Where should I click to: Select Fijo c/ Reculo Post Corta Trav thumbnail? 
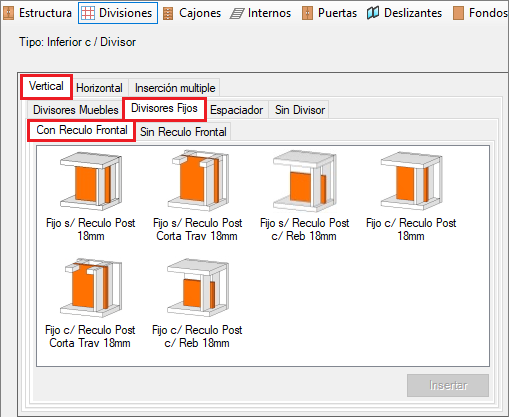tap(91, 287)
